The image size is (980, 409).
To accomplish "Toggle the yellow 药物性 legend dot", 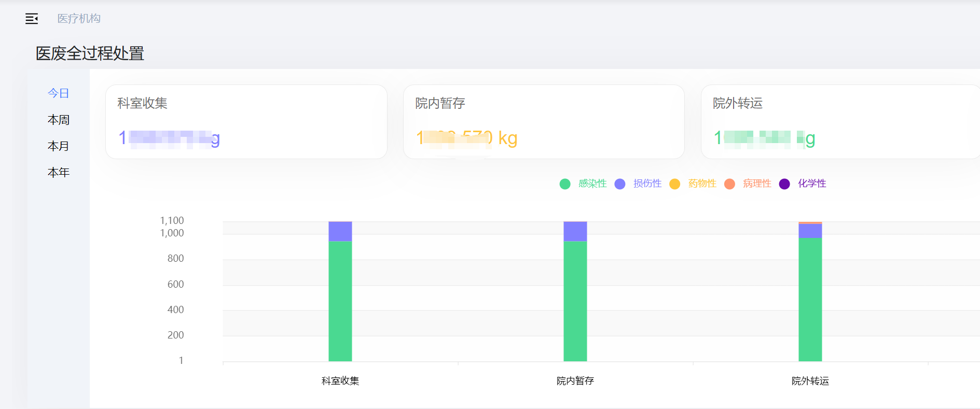I will [x=674, y=184].
